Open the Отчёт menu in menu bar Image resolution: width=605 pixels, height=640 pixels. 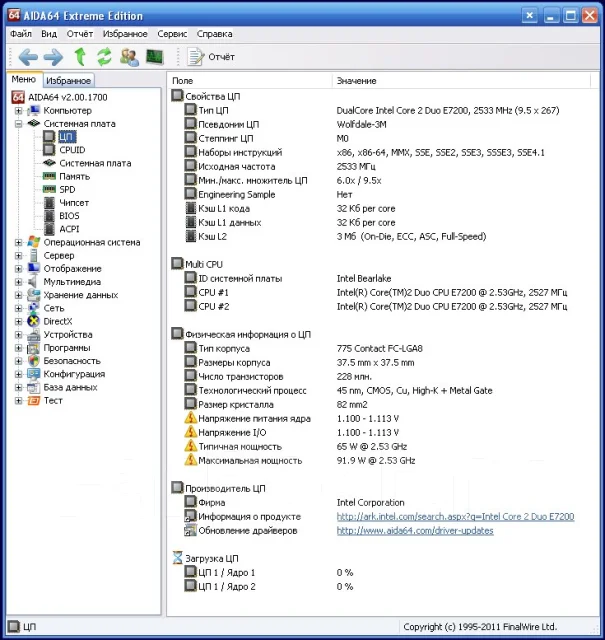click(80, 34)
